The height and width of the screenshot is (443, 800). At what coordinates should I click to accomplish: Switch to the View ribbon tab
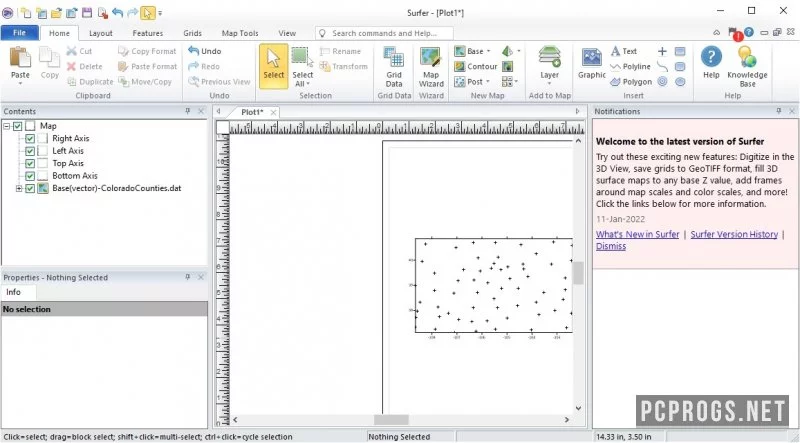(287, 33)
